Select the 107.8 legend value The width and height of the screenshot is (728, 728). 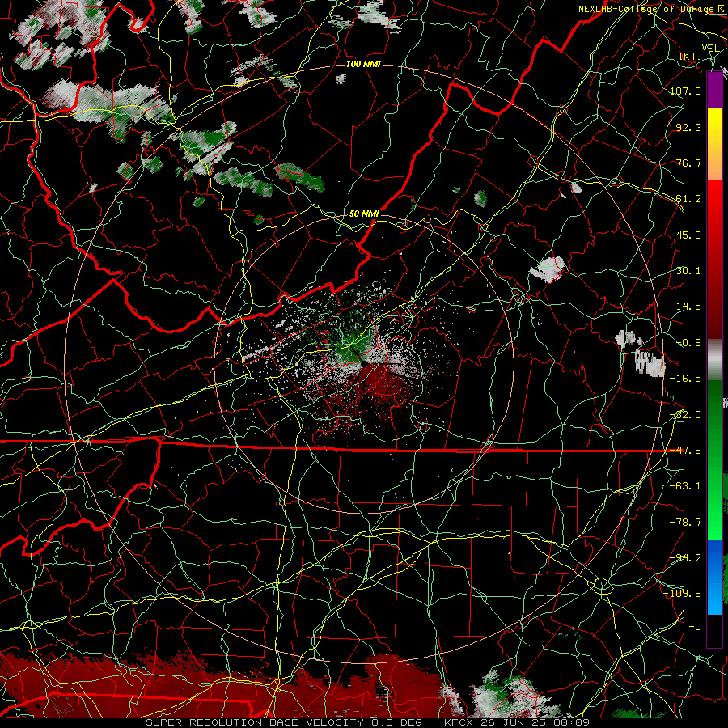[x=685, y=91]
